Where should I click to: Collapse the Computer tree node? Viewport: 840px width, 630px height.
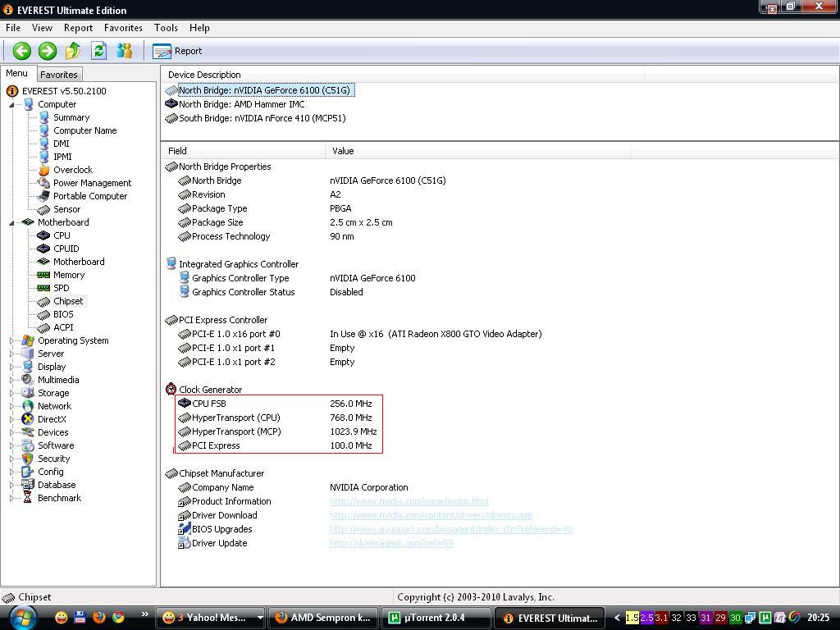tap(11, 104)
